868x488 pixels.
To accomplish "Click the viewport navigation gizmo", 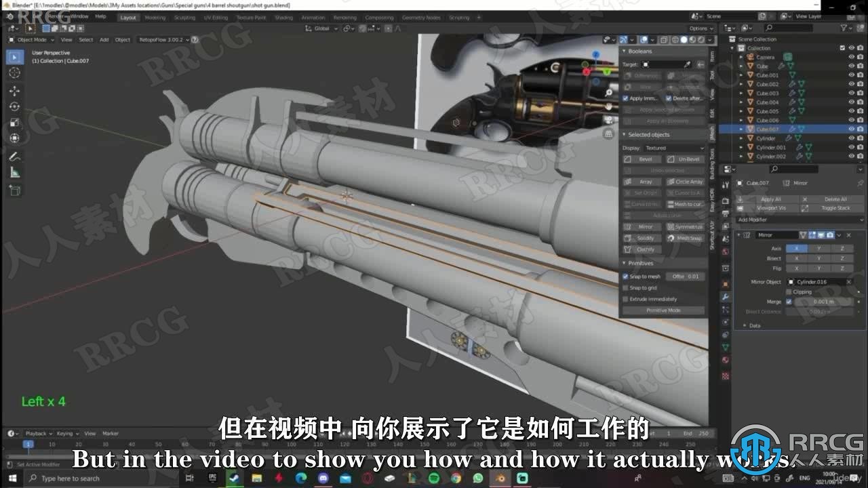I will [597, 68].
